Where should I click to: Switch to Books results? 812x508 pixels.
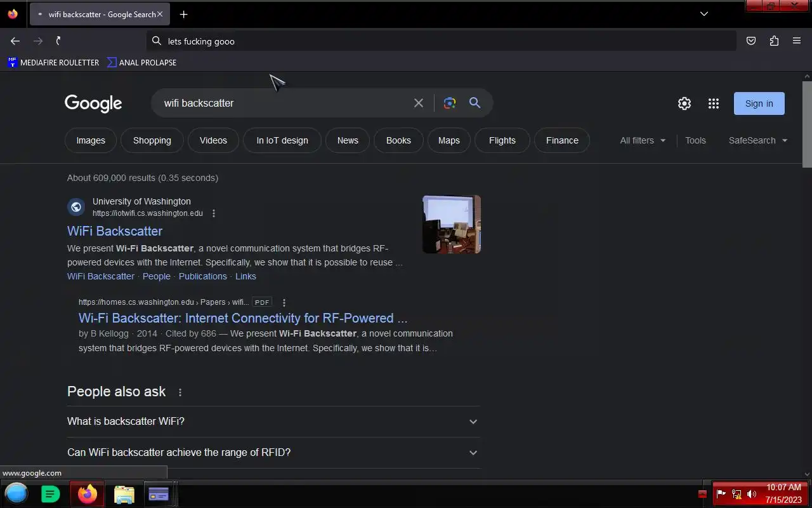(398, 140)
